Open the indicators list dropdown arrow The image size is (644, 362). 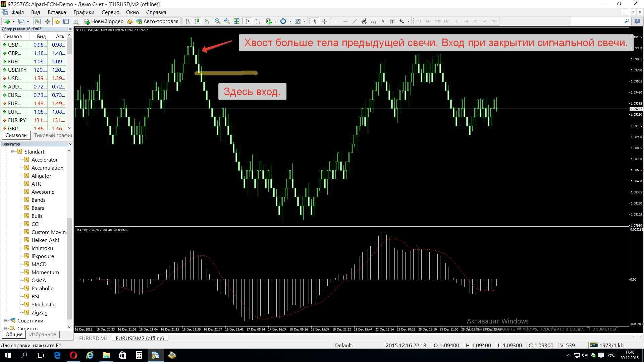(x=276, y=21)
